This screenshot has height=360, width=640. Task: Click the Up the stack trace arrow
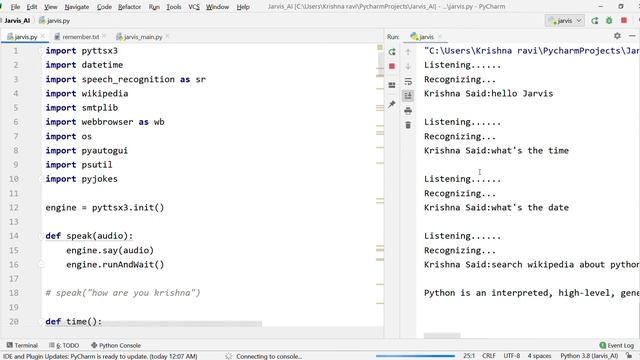[x=408, y=52]
